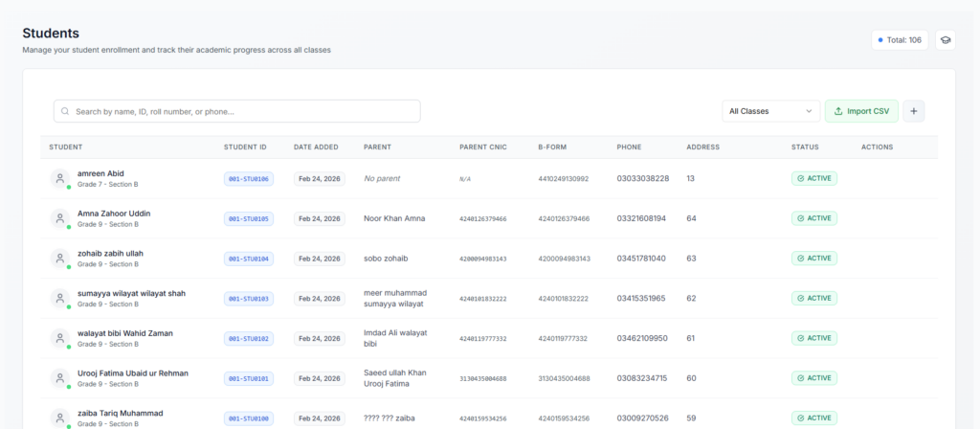The width and height of the screenshot is (980, 429).
Task: Click the ACTIONS column header
Action: 877,147
